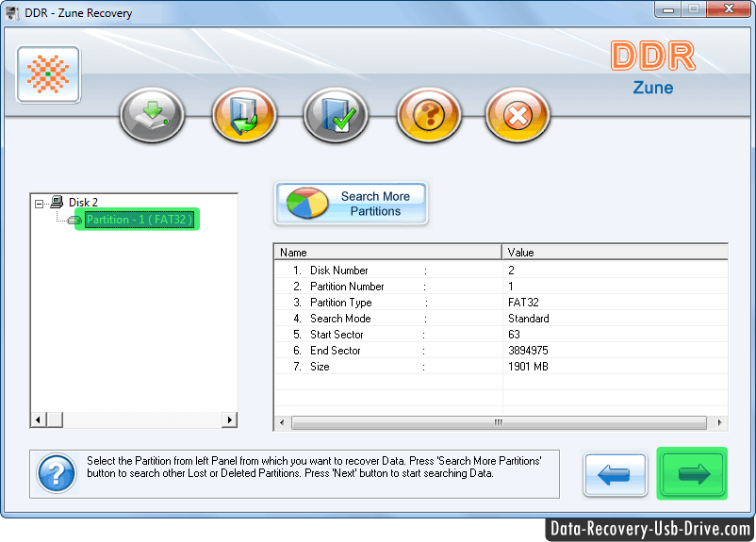Click the book with checkmark toolbar icon

(x=337, y=115)
